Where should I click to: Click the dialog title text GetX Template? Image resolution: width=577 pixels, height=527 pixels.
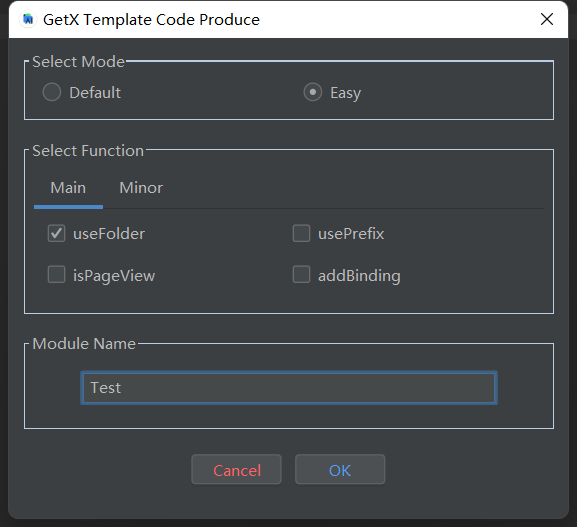(x=97, y=20)
